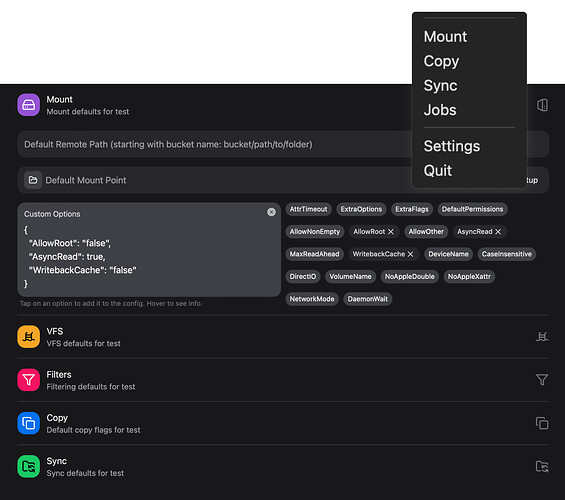Remove WritebackCache option via its X
This screenshot has width=565, height=500.
410,254
